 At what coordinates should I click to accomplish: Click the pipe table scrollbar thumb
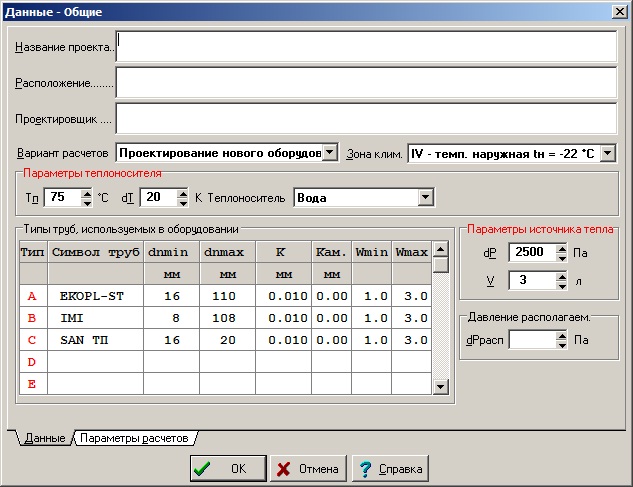[440, 265]
